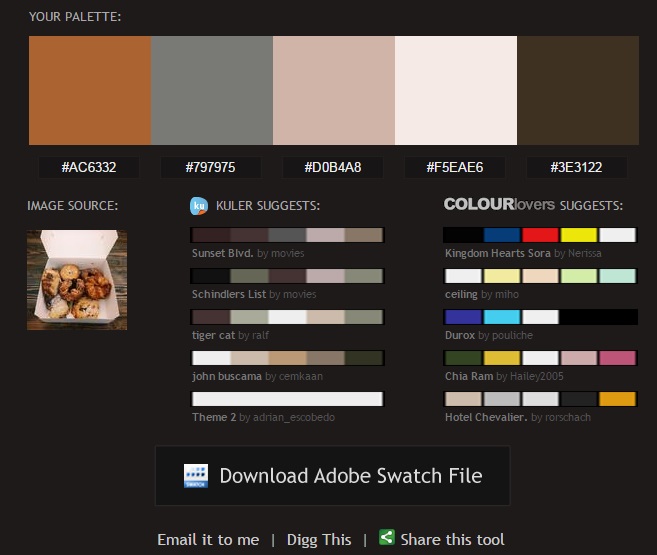Click the swatch file icon on Download button

pyautogui.click(x=196, y=476)
